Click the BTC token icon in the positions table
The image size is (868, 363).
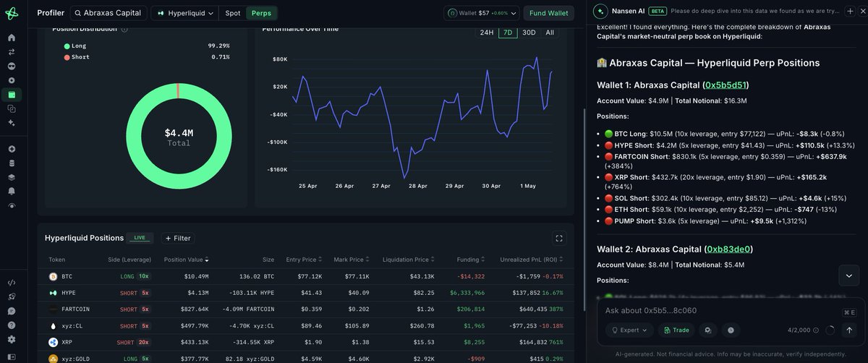52,276
